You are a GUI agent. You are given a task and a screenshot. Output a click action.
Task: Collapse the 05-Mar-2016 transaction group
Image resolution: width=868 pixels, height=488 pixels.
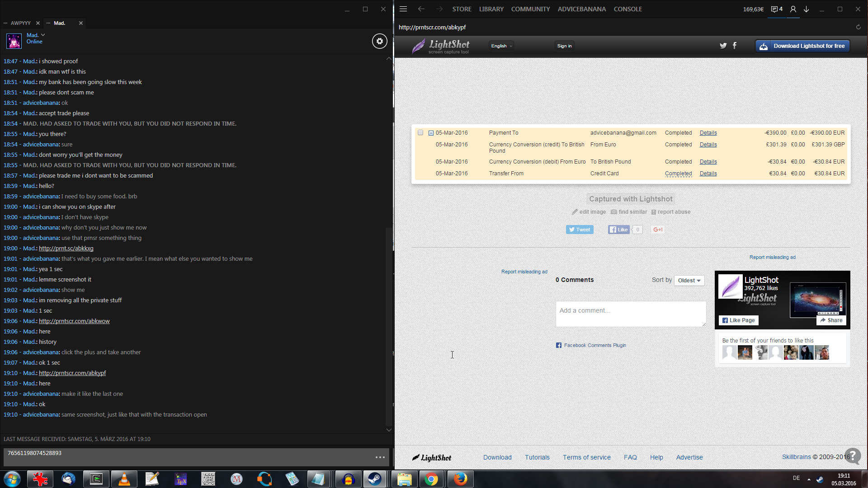[431, 133]
